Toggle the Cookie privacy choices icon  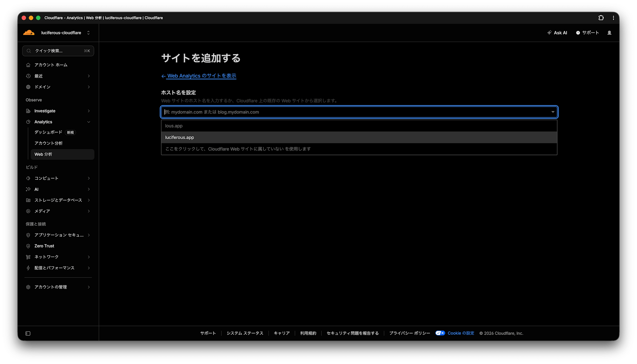point(440,333)
